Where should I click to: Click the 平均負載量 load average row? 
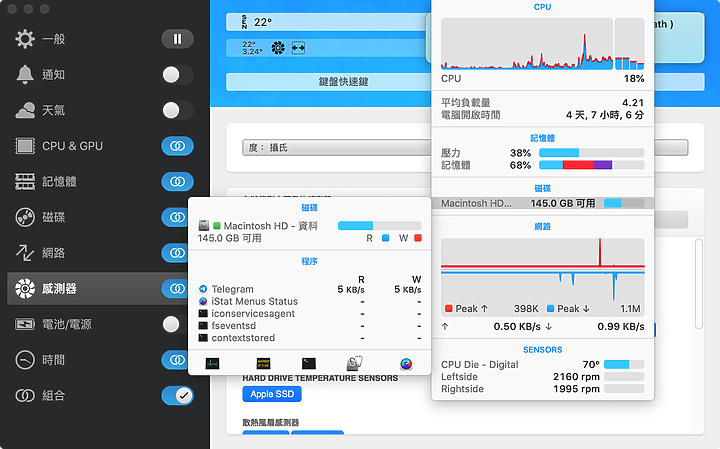(542, 102)
